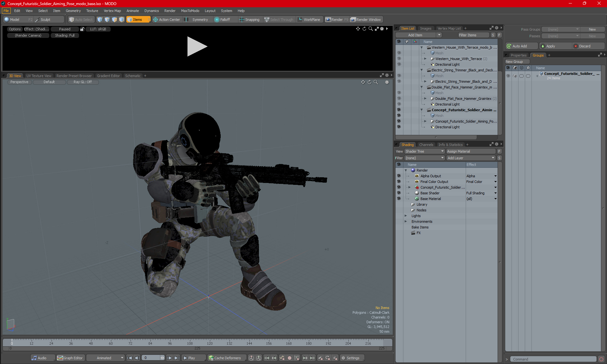Expand Double_Flat_Face_Hammer_Graintex (2) child item
Viewport: 607px width, 364px height.
[426, 99]
